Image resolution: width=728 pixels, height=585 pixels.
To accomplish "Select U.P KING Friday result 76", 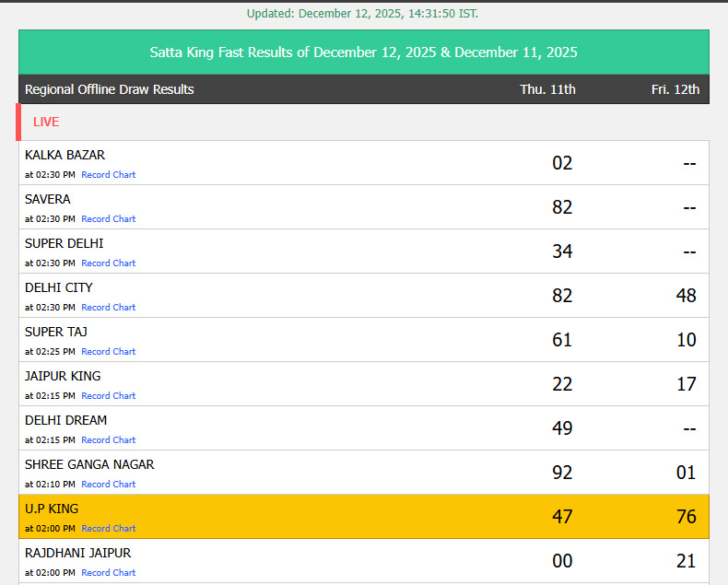I will point(686,517).
